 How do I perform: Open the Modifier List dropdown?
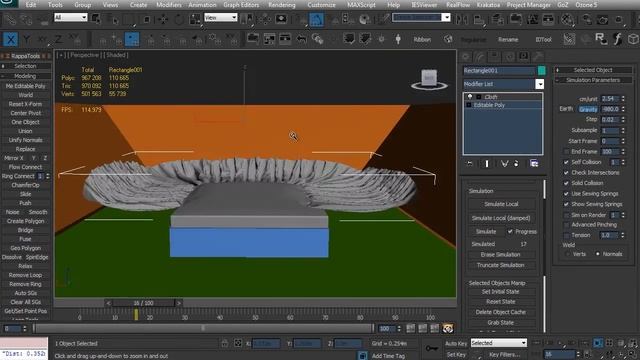tap(540, 84)
